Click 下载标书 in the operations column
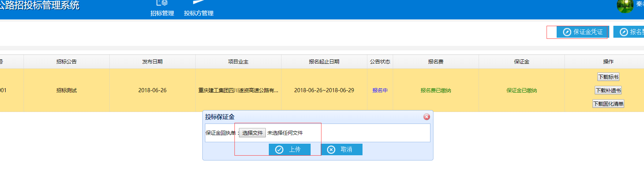 point(608,77)
